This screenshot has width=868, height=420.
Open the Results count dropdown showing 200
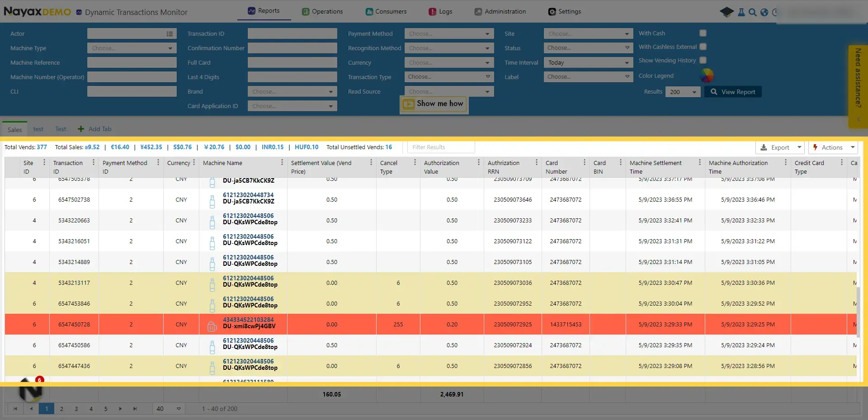pos(683,92)
